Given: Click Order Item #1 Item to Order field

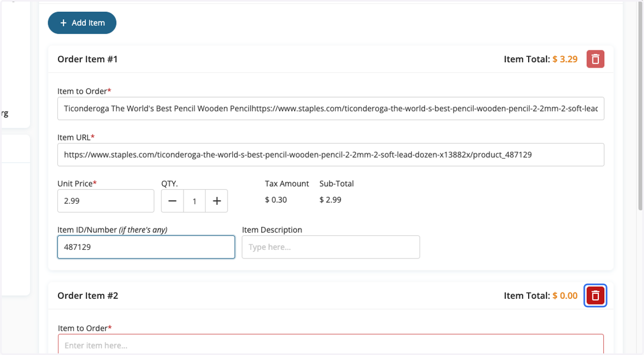Looking at the screenshot, I should click(x=331, y=108).
